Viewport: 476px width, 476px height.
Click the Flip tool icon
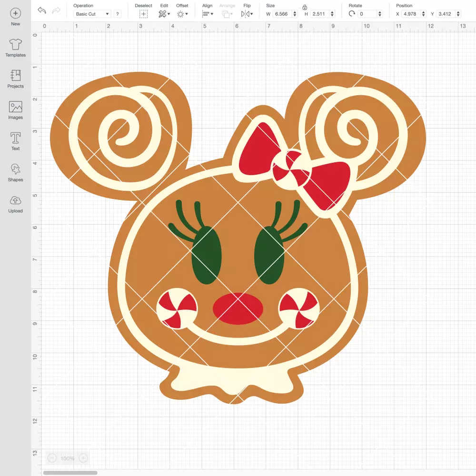(245, 14)
